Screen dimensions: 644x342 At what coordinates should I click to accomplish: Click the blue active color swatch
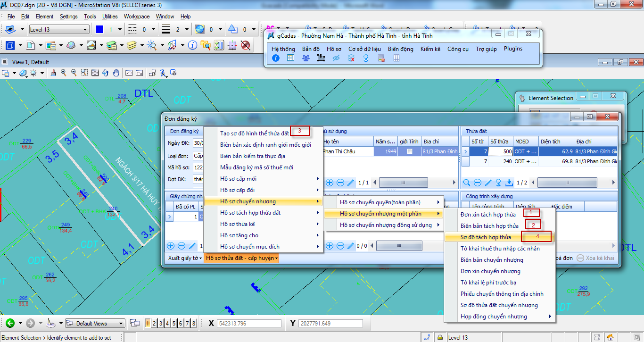tap(99, 30)
